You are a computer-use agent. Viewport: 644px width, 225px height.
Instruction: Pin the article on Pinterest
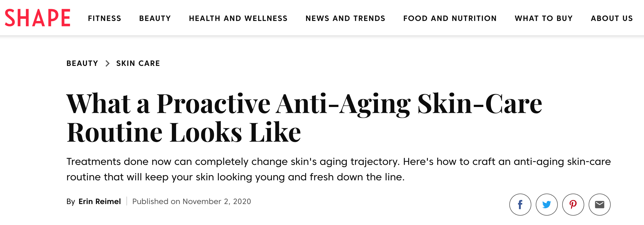coord(573,205)
